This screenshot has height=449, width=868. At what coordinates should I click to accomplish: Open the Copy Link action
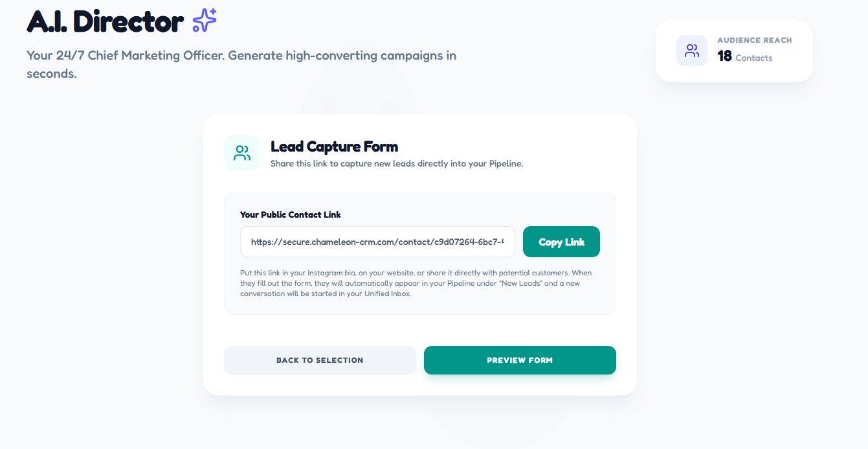[x=561, y=241]
